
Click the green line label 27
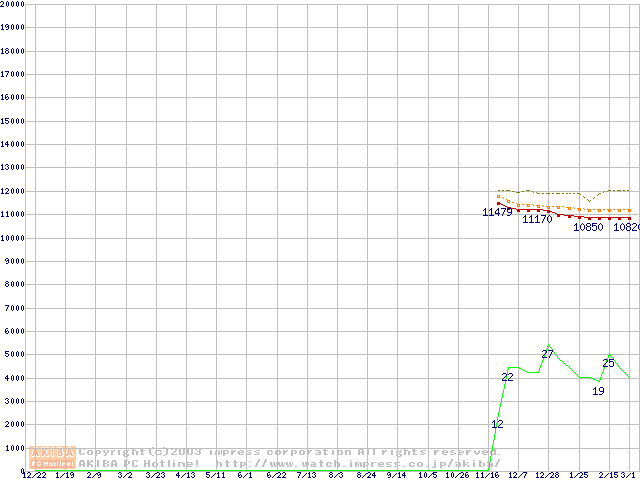tap(547, 354)
